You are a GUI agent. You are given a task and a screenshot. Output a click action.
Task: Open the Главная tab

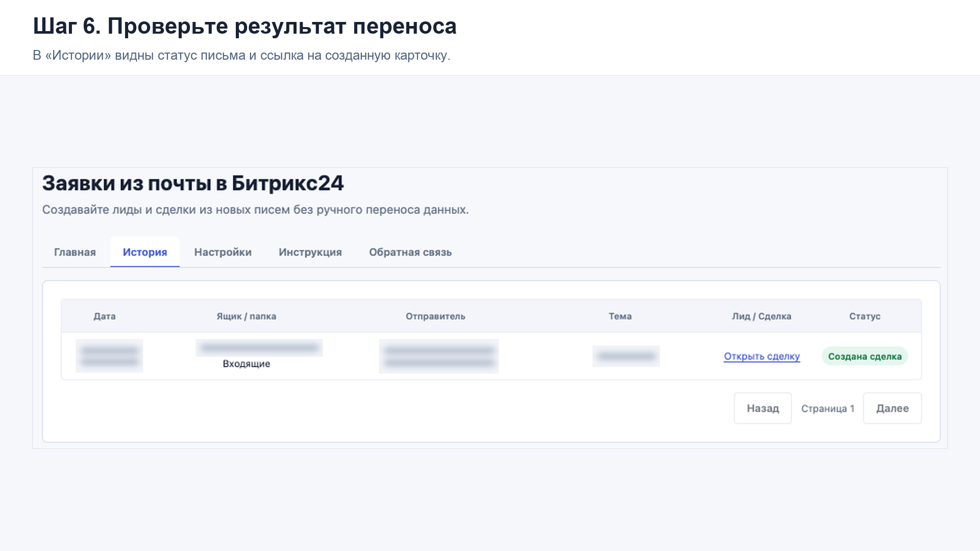[75, 252]
